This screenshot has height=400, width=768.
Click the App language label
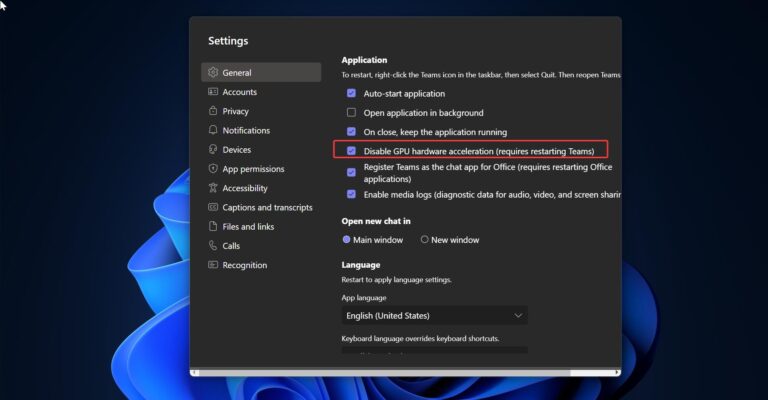364,298
